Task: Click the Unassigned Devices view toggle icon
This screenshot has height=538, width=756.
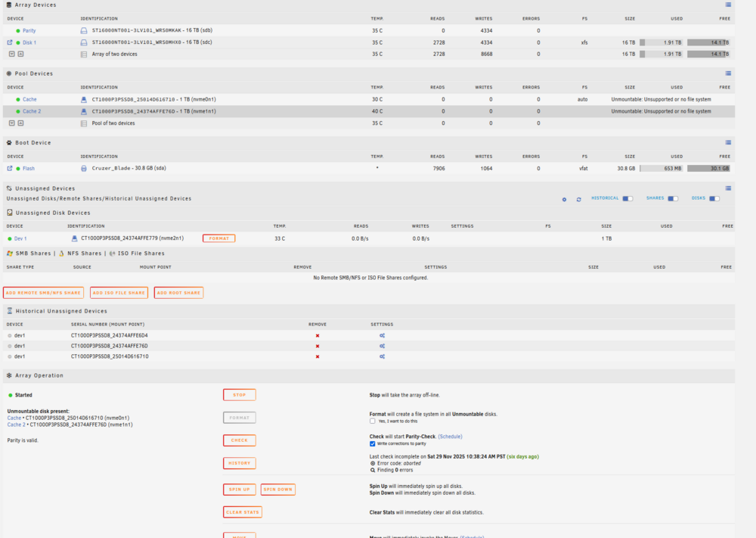Action: 728,188
